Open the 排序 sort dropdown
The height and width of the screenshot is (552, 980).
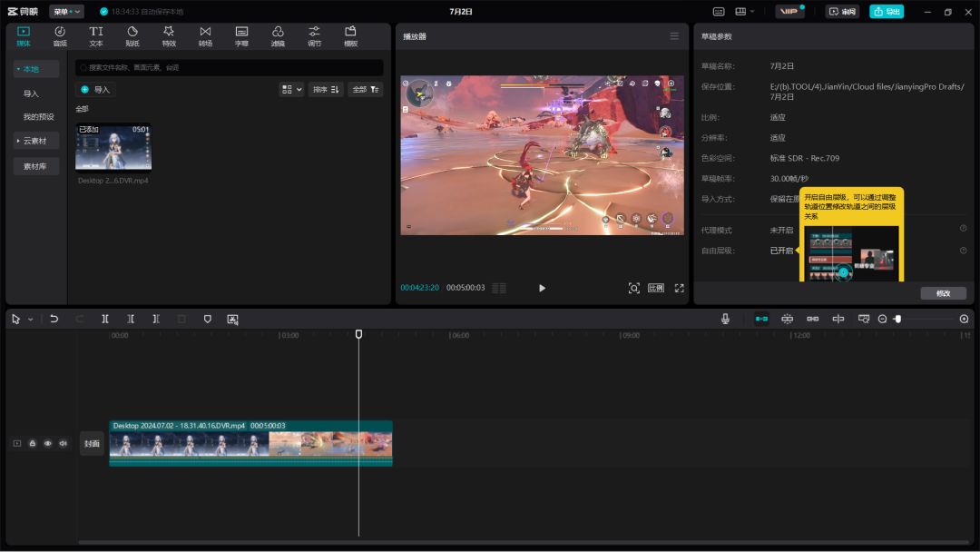click(325, 89)
